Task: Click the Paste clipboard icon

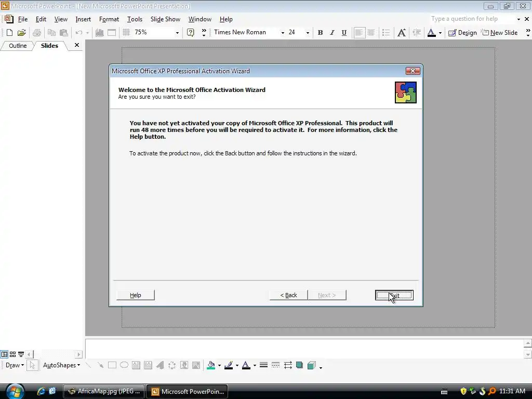Action: coord(64,33)
